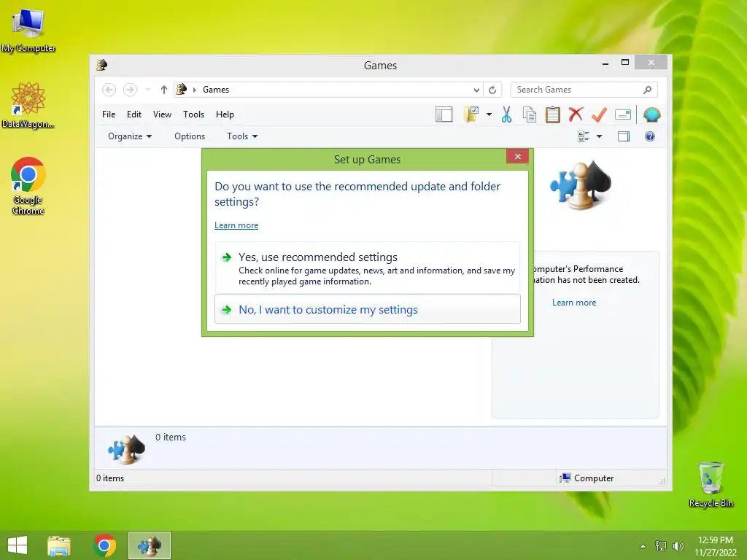Open Chrome from the taskbar

[x=104, y=545]
